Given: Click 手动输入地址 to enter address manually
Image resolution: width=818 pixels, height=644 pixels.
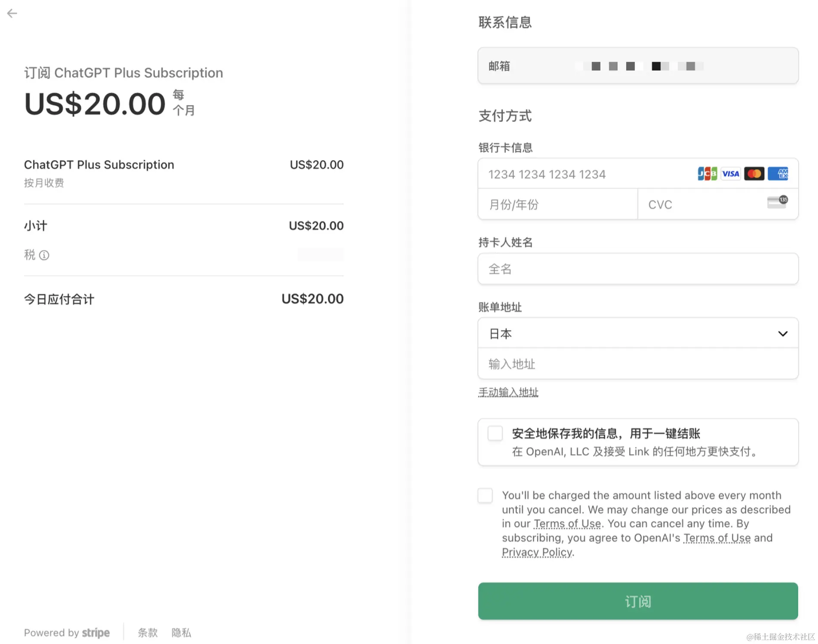Looking at the screenshot, I should click(508, 393).
